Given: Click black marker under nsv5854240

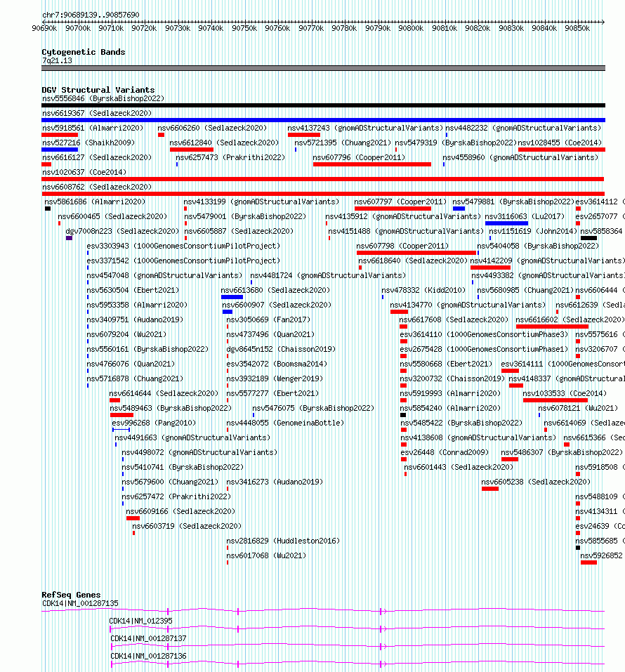Looking at the screenshot, I should [x=403, y=415].
